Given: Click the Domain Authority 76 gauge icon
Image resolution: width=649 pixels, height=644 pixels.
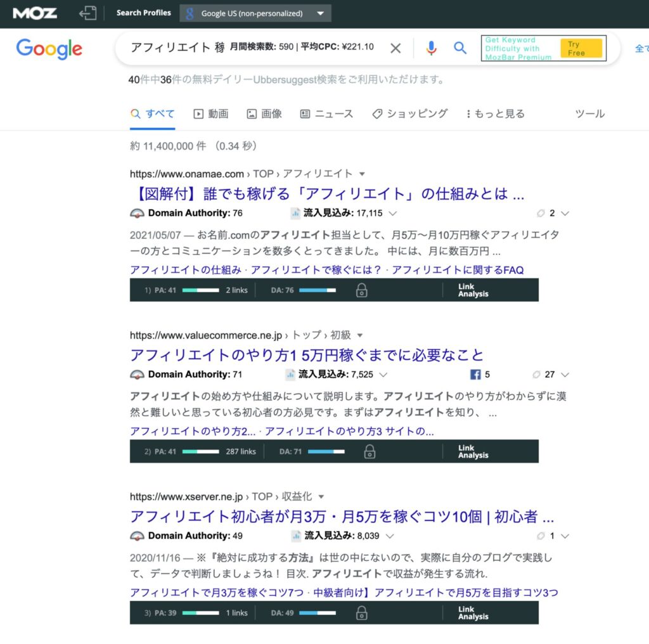Looking at the screenshot, I should (138, 213).
